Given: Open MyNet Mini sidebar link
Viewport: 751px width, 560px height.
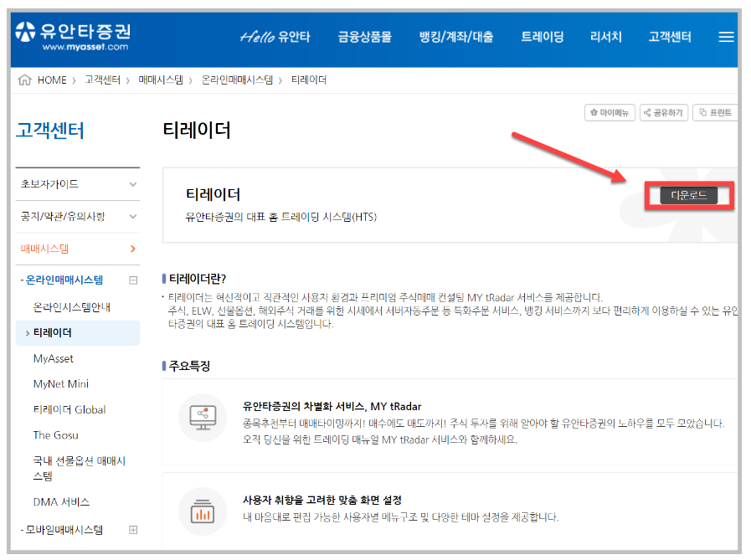Looking at the screenshot, I should pyautogui.click(x=61, y=384).
